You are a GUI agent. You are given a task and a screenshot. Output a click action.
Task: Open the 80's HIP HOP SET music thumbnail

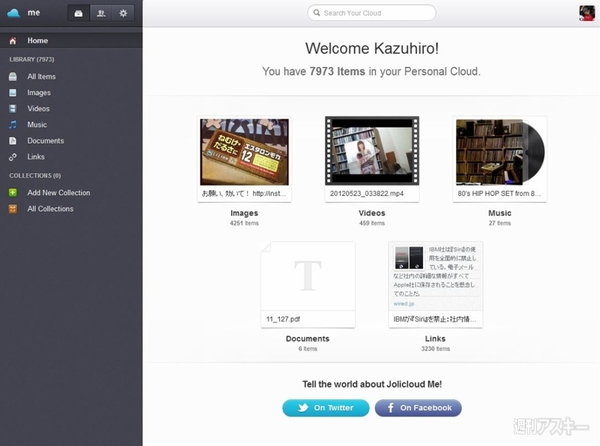[500, 152]
